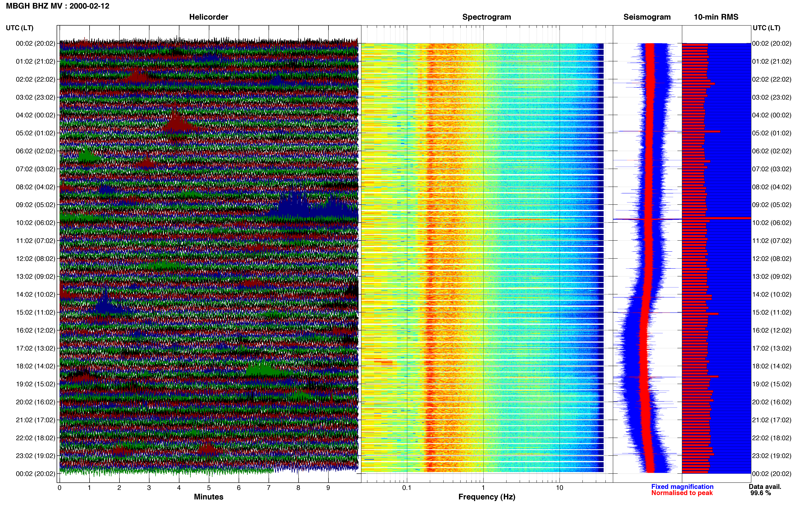Select the left time label 02:02 (22:02)
The image size is (812, 508).
(36, 79)
